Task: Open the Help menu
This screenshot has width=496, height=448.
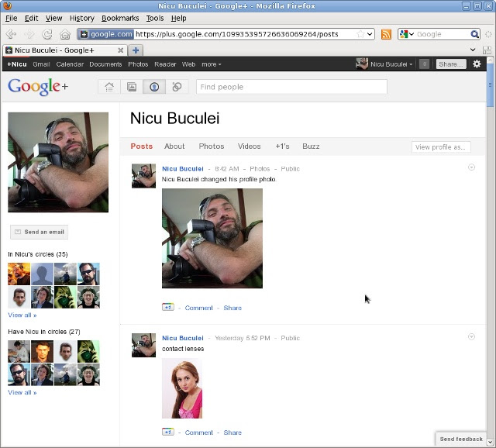Action: (179, 19)
